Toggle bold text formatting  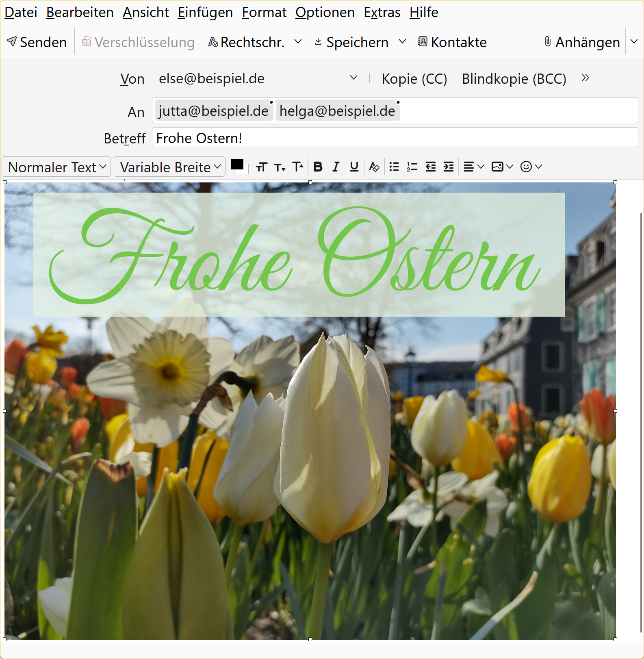coord(318,167)
